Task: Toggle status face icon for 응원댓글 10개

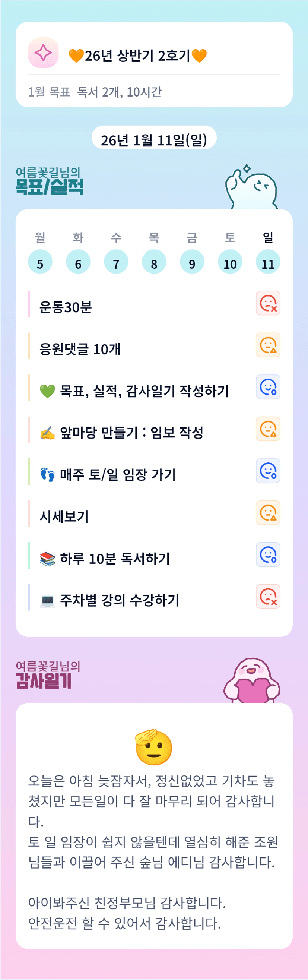Action: click(x=268, y=345)
